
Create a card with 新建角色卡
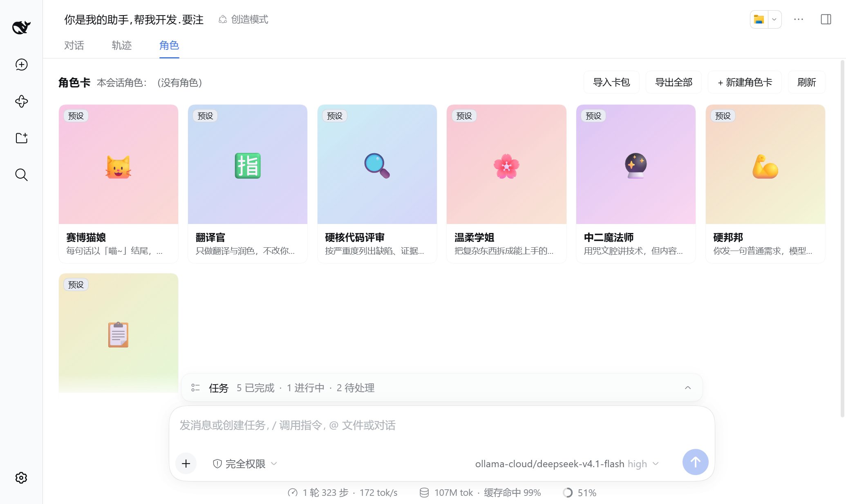[x=745, y=83]
